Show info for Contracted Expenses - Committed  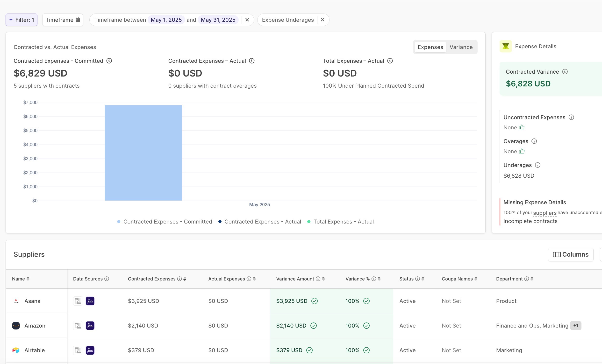click(x=109, y=61)
